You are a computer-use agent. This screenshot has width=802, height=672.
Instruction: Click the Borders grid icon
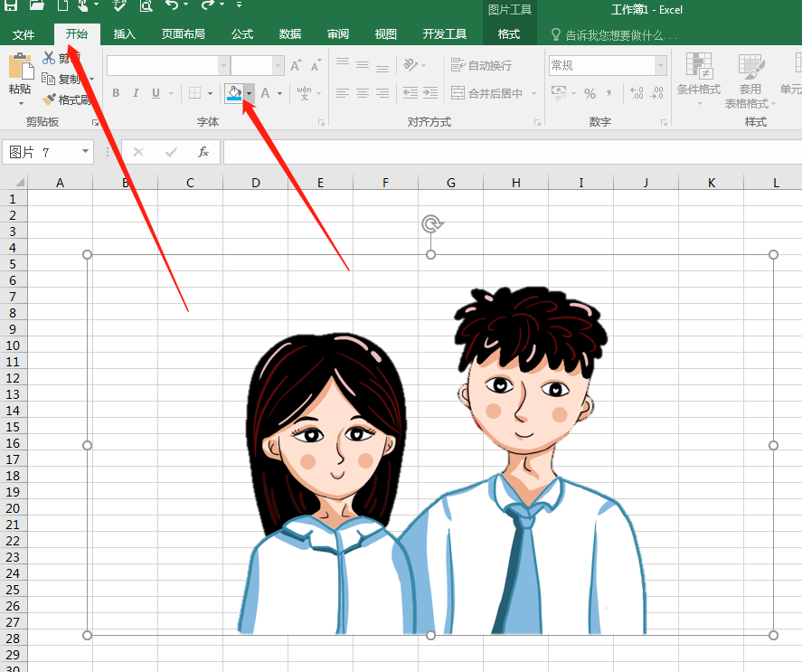(195, 93)
